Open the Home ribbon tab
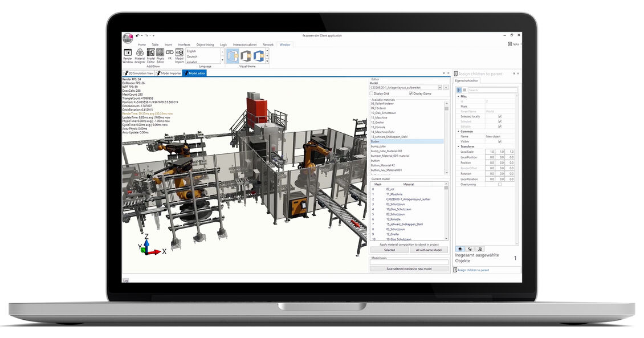 pos(142,44)
